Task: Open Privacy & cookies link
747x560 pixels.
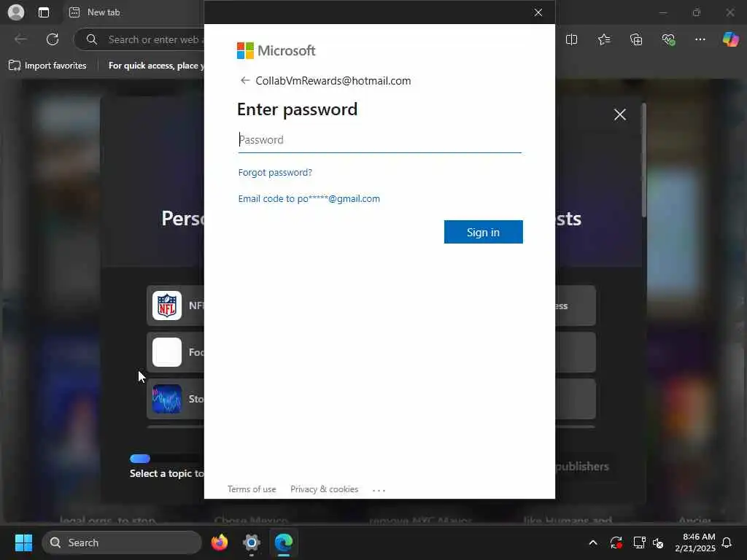Action: click(325, 489)
